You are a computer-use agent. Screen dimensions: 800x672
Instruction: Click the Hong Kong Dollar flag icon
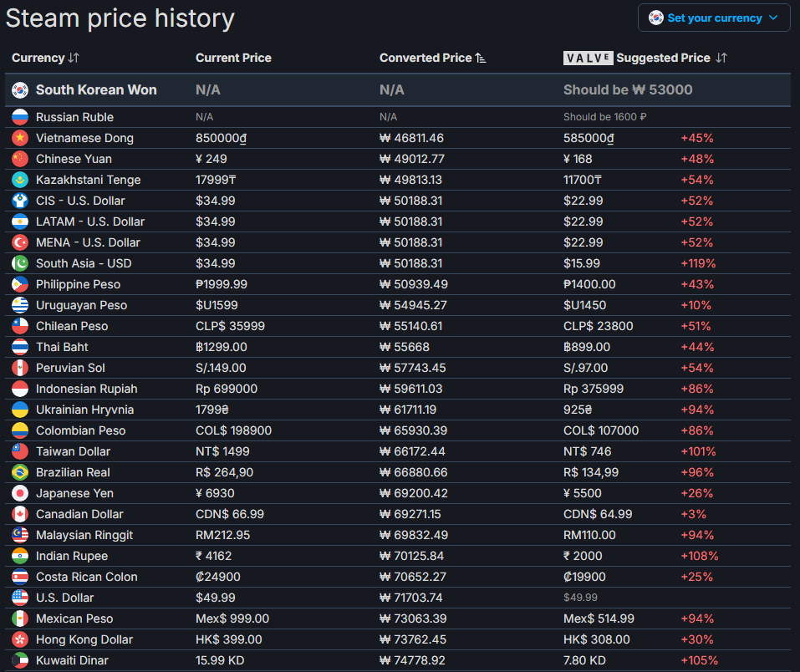(x=20, y=640)
